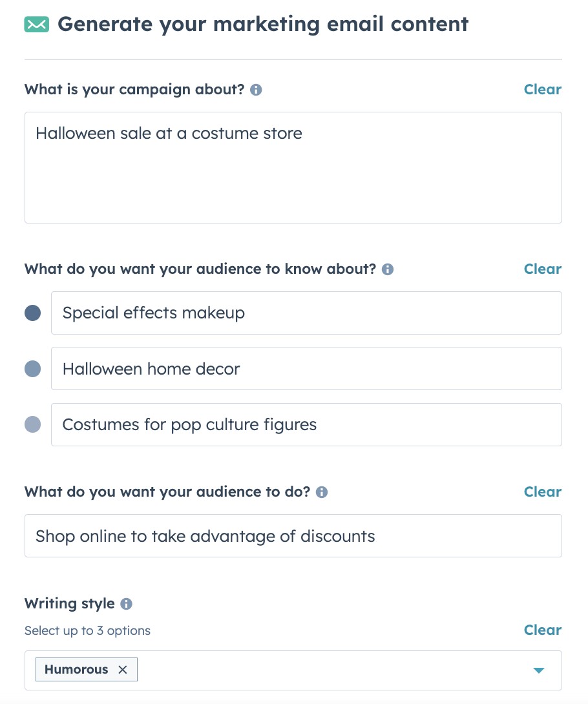The width and height of the screenshot is (588, 704).
Task: Click the green envelope email icon
Action: coord(36,25)
